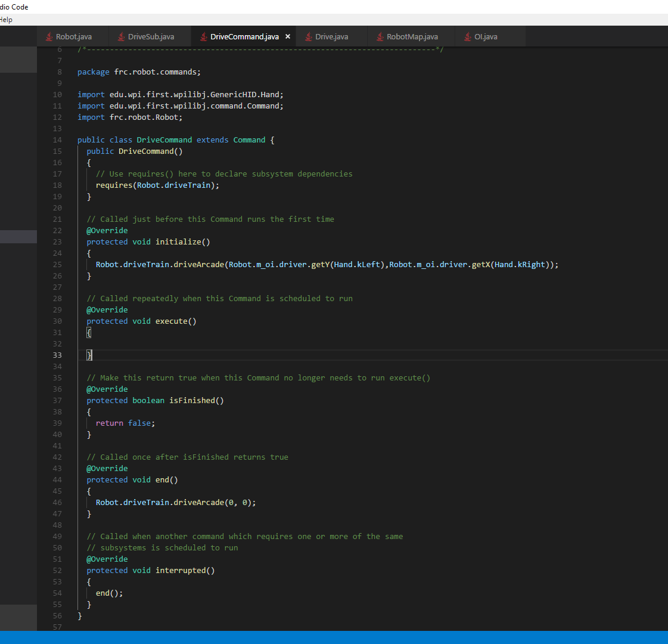
Task: Click the package frc.robot.commands declaration
Action: click(139, 72)
